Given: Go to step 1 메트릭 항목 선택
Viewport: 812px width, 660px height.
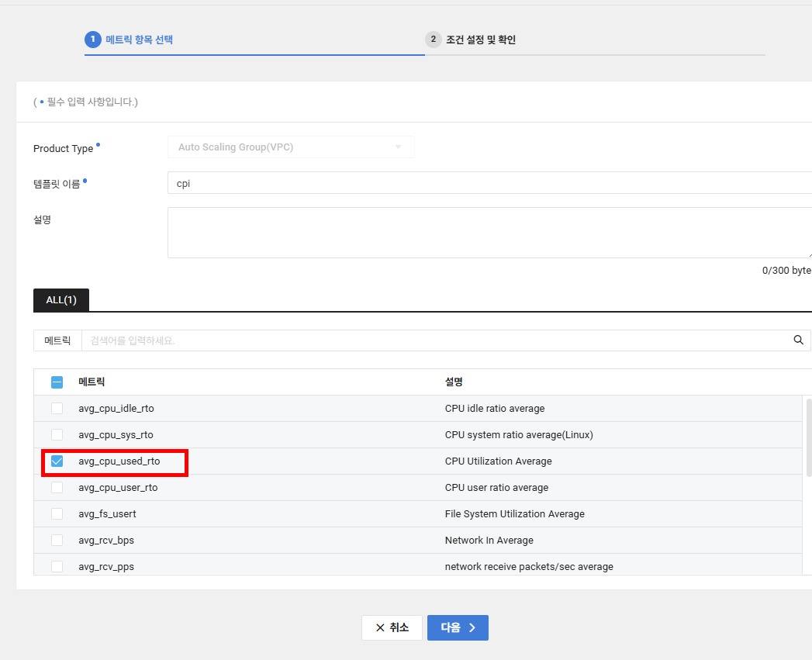Looking at the screenshot, I should [129, 40].
